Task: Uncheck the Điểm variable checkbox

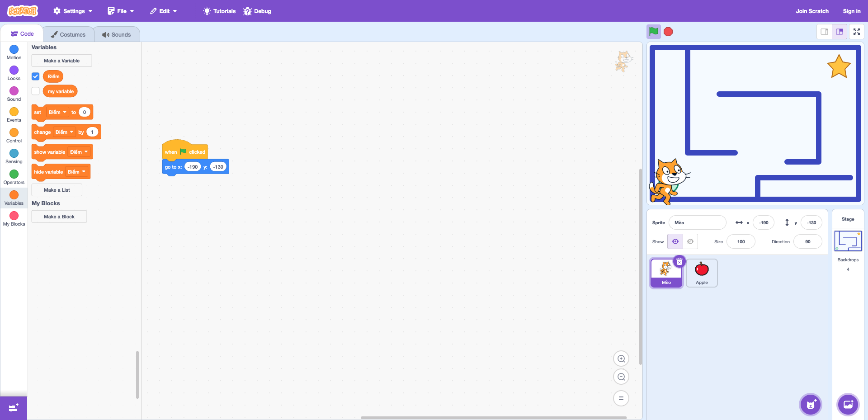Action: 36,76
